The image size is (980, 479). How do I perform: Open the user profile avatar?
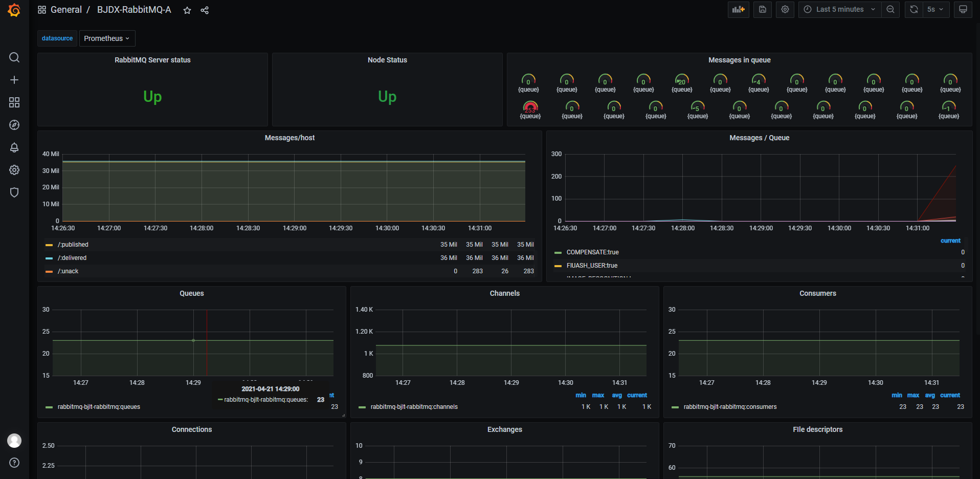click(x=14, y=441)
